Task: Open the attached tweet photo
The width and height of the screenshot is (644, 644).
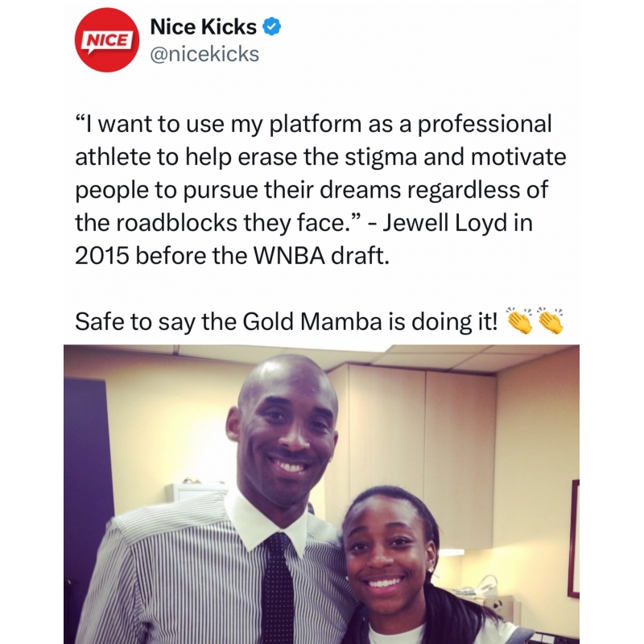Action: pyautogui.click(x=321, y=494)
